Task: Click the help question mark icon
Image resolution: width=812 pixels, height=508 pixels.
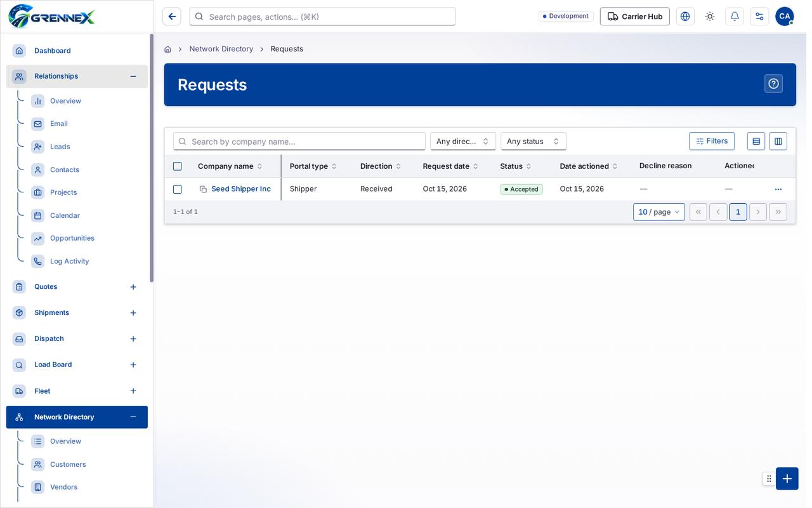Action: [773, 84]
